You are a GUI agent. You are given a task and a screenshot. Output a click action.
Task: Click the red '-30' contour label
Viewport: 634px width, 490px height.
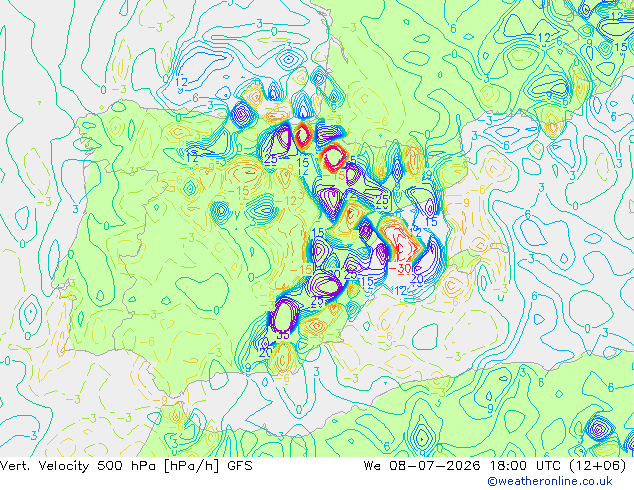coord(399,268)
